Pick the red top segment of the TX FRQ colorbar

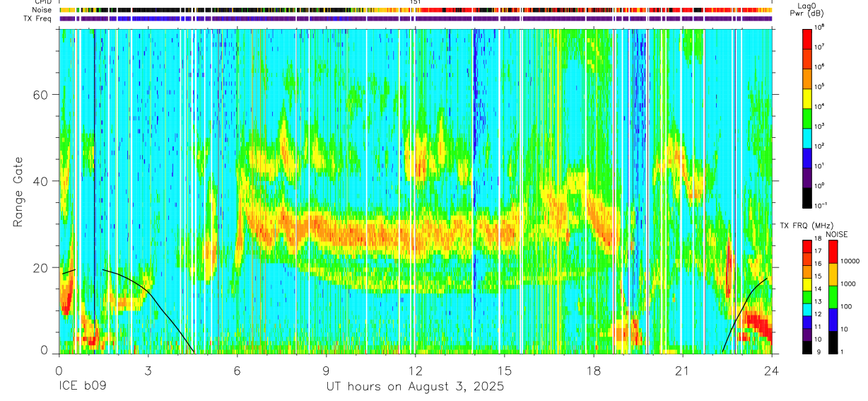point(807,247)
